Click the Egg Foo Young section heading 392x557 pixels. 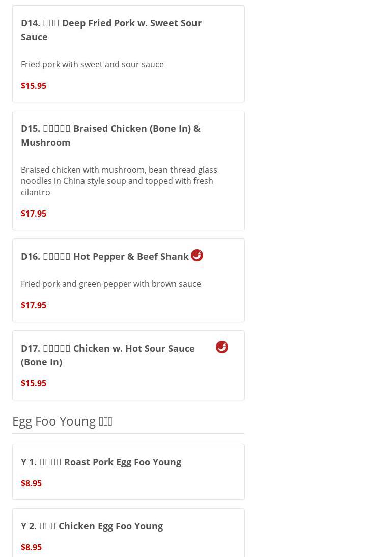(62, 421)
